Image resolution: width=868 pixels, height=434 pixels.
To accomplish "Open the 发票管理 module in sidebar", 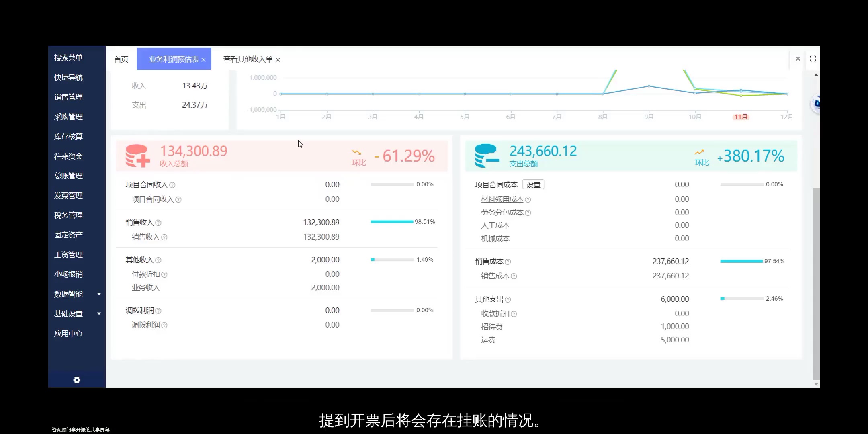I will (68, 195).
